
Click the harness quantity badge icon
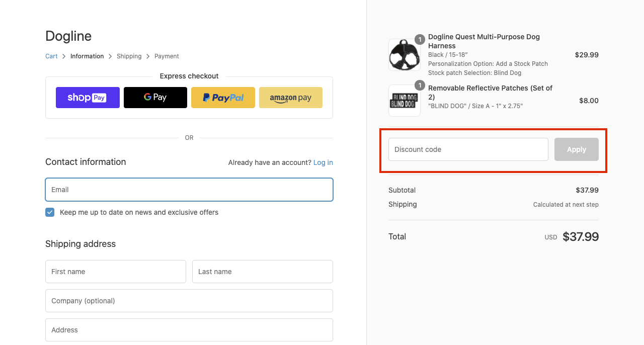(420, 40)
